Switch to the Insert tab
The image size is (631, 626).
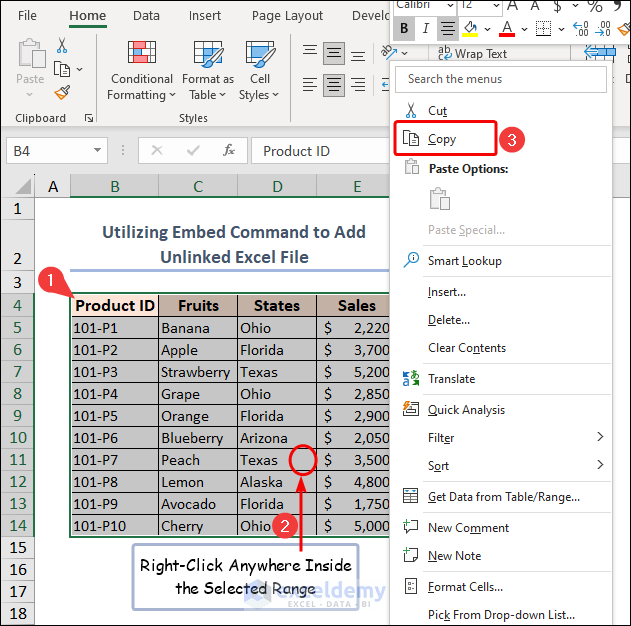click(204, 16)
